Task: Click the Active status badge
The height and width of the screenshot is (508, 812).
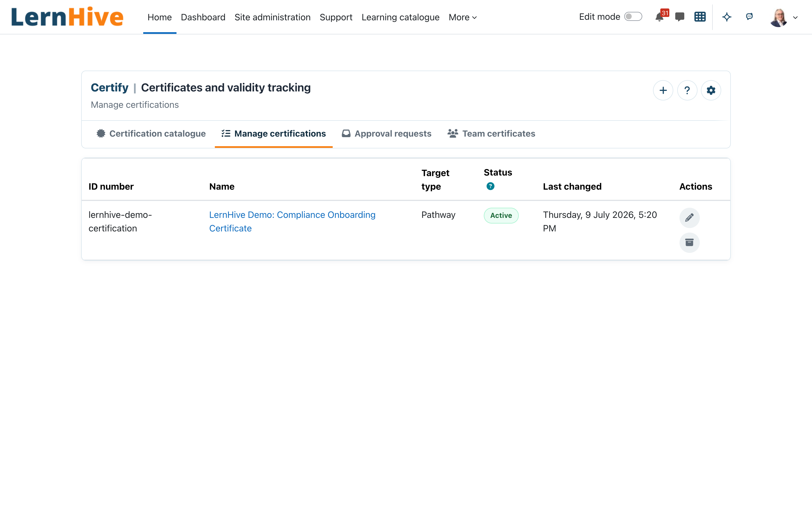Action: point(501,215)
